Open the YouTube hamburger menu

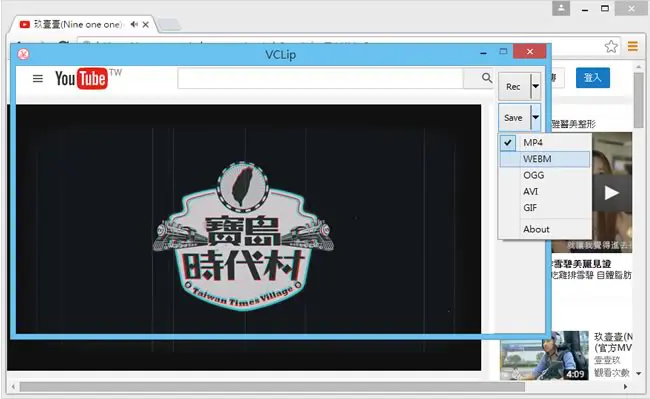38,78
